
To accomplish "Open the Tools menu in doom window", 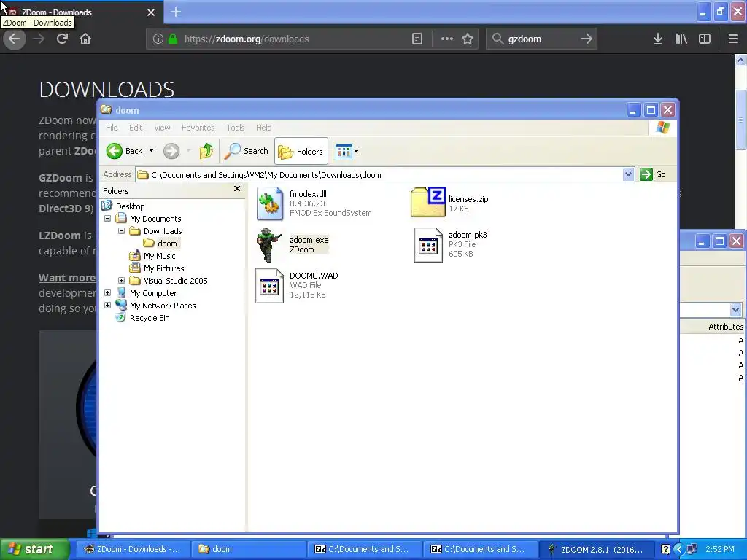I will click(x=236, y=128).
